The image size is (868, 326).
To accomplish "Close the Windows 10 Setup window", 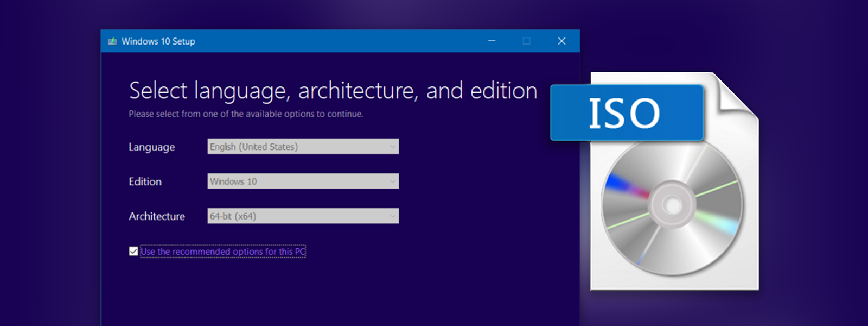I will point(561,41).
